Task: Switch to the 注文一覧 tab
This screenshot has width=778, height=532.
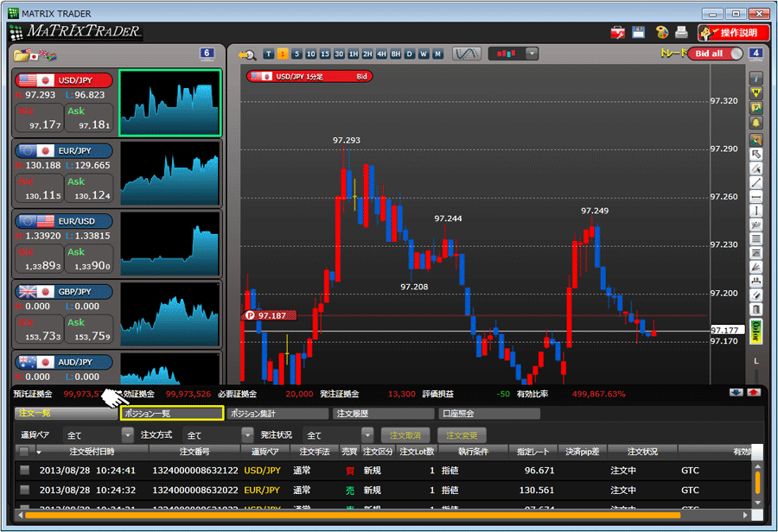Action: coord(67,413)
